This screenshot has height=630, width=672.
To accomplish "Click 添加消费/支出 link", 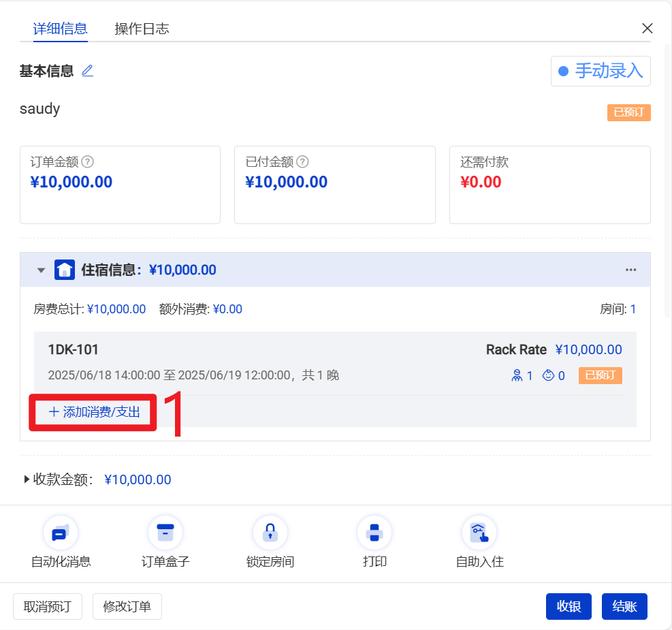I will coord(94,412).
